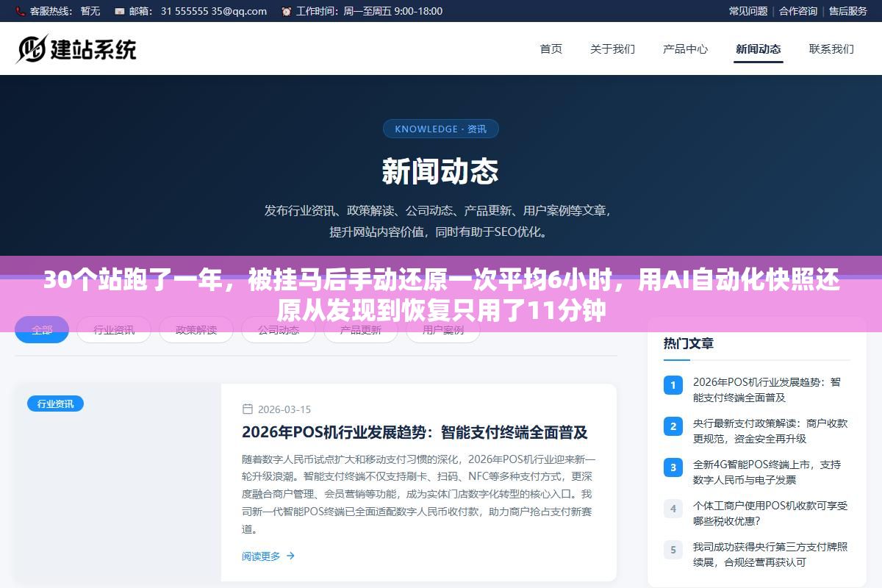Select the 政策解读 category tab
This screenshot has width=882, height=588.
click(x=196, y=330)
